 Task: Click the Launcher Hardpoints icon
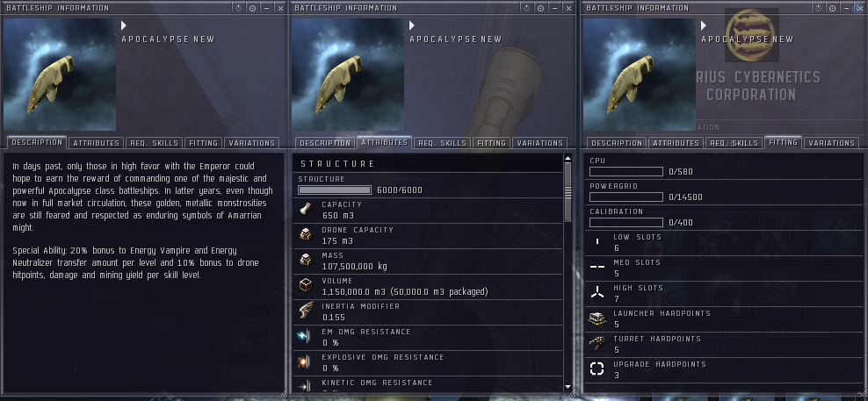tap(597, 319)
